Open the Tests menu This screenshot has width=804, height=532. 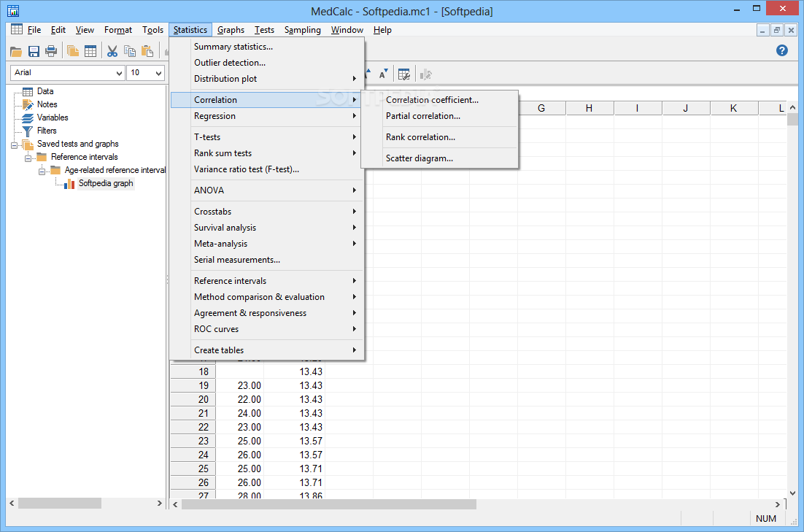[264, 30]
